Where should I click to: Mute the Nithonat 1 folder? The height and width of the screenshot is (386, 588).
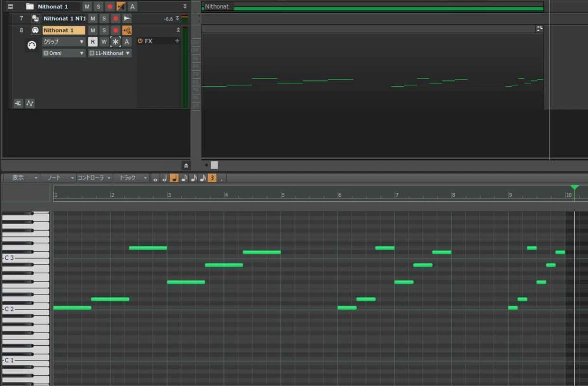(87, 6)
